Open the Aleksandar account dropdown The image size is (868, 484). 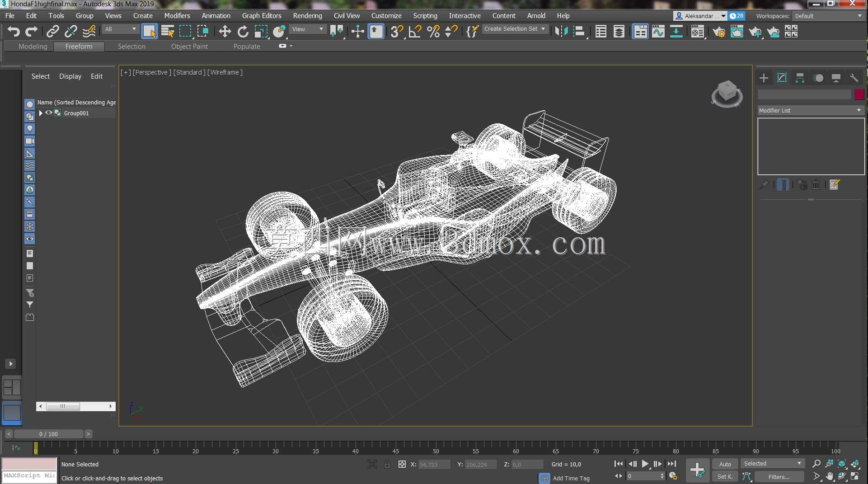pos(700,16)
